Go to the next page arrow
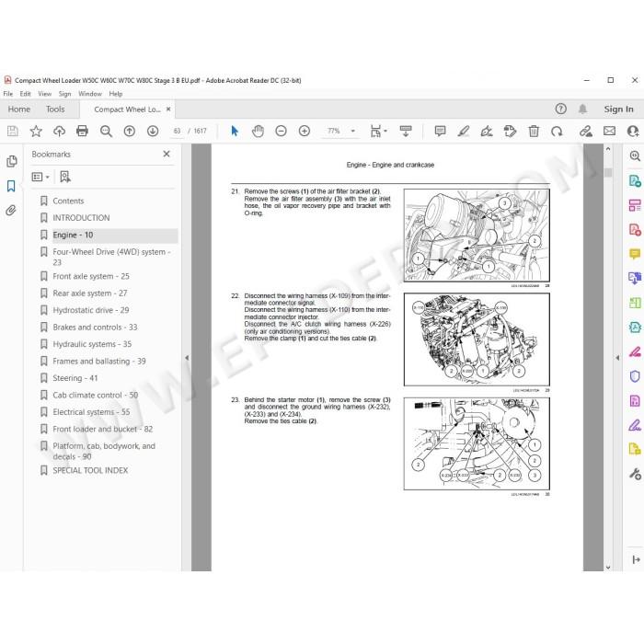The width and height of the screenshot is (644, 644). (x=153, y=131)
